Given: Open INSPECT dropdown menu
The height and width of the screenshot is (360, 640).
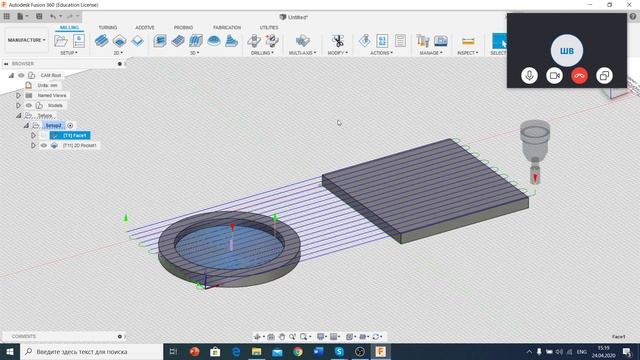Looking at the screenshot, I should pyautogui.click(x=468, y=53).
